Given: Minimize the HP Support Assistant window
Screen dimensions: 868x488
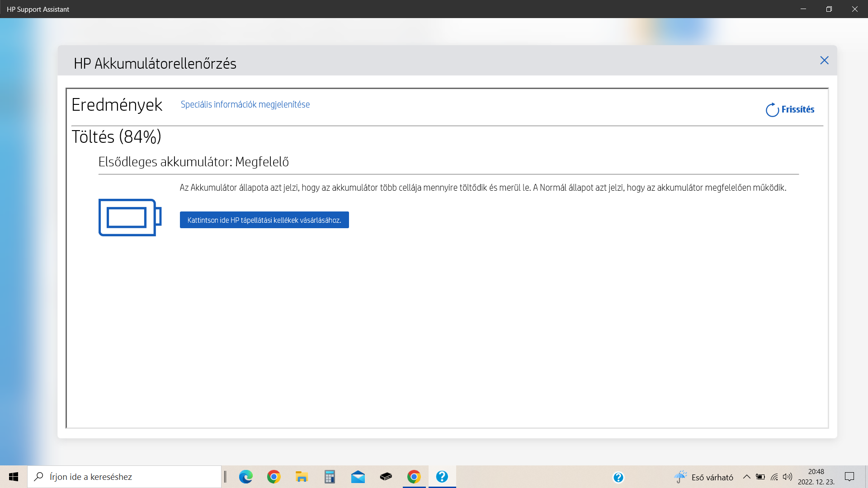Looking at the screenshot, I should 803,9.
